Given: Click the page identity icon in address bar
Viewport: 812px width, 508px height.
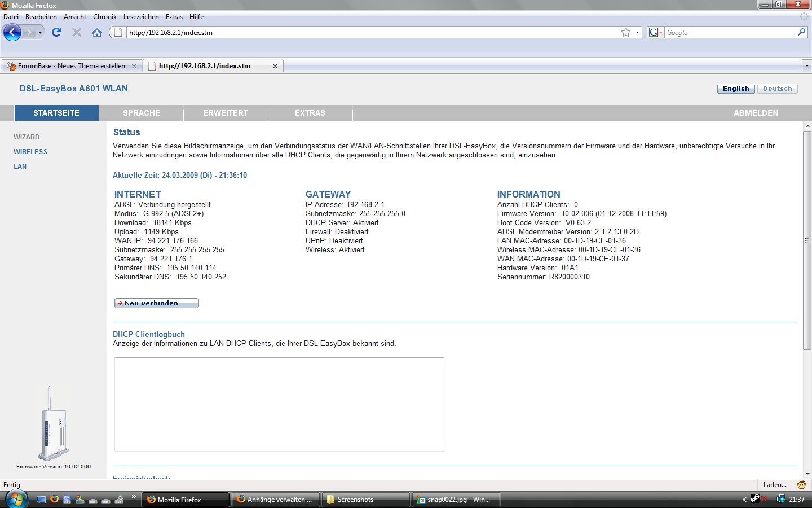Looking at the screenshot, I should 118,32.
